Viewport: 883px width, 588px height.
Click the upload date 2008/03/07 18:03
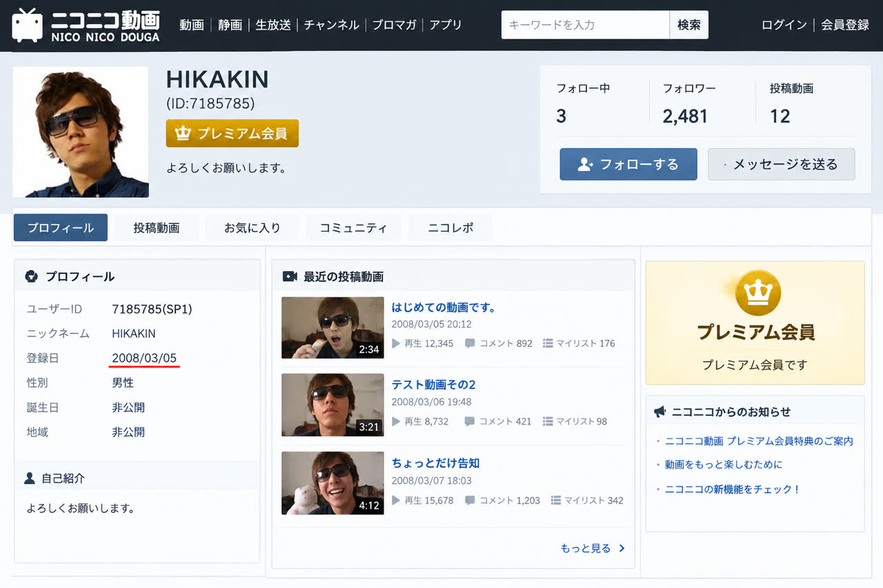tap(432, 480)
